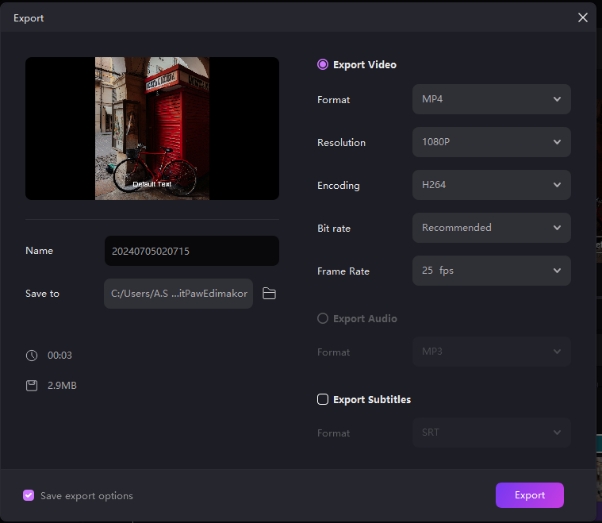Click the file size disk icon
The width and height of the screenshot is (602, 523).
pyautogui.click(x=31, y=386)
